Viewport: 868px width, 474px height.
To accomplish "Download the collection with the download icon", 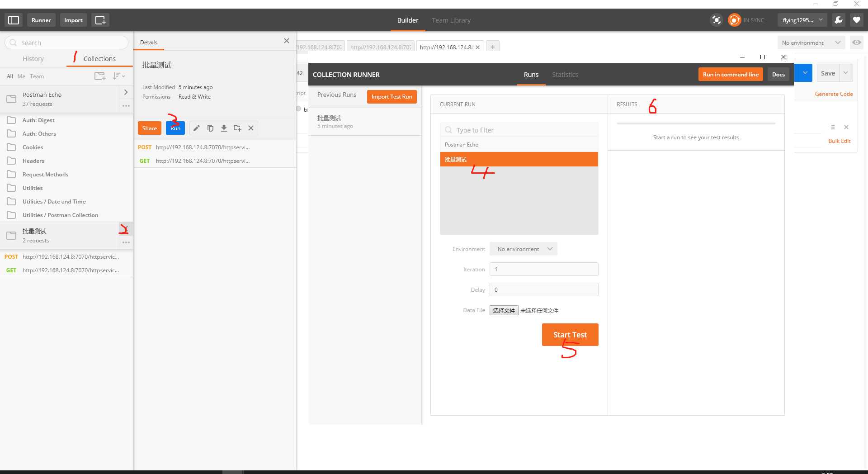I will tap(224, 128).
